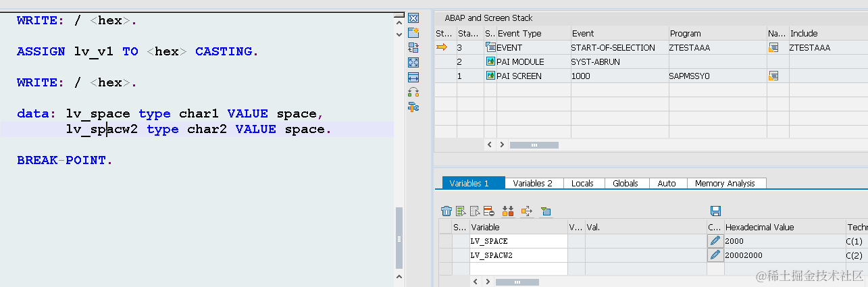
Task: Click the EVENT type icon in stack row 3
Action: point(490,47)
